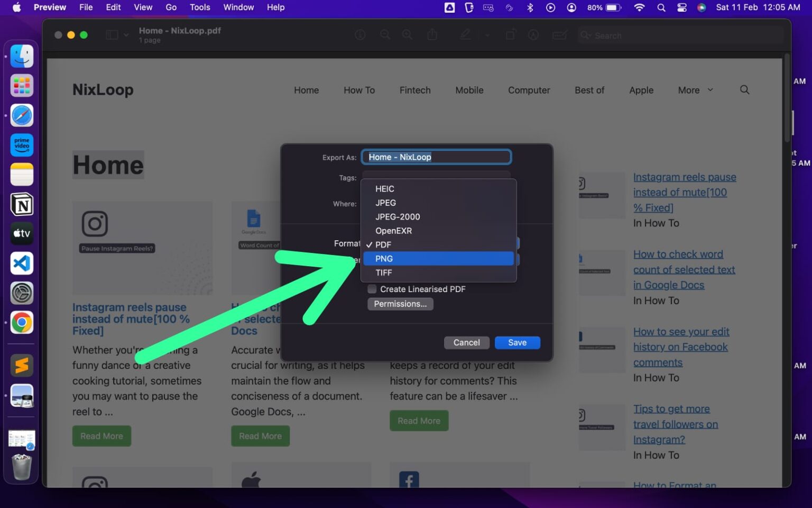Open System Preferences from the Dock

coord(22,293)
